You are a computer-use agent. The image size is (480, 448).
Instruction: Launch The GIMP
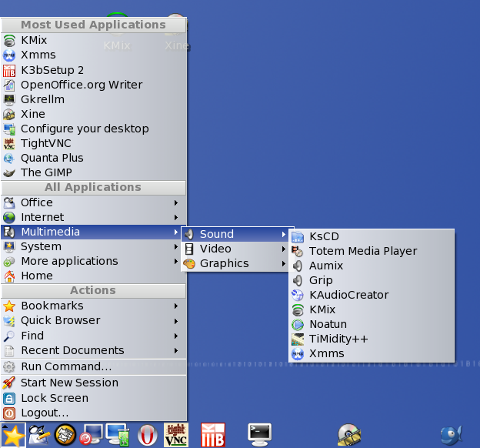click(x=93, y=173)
